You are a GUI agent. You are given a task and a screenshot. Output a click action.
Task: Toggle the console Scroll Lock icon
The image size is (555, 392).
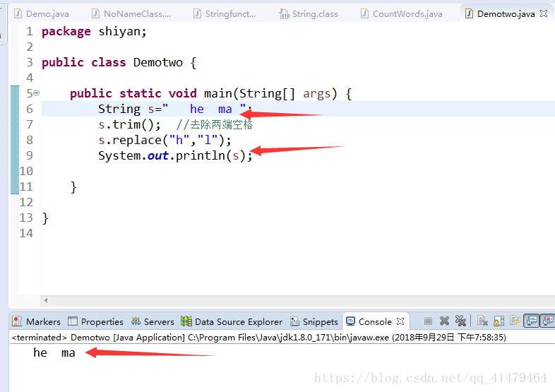tap(499, 321)
